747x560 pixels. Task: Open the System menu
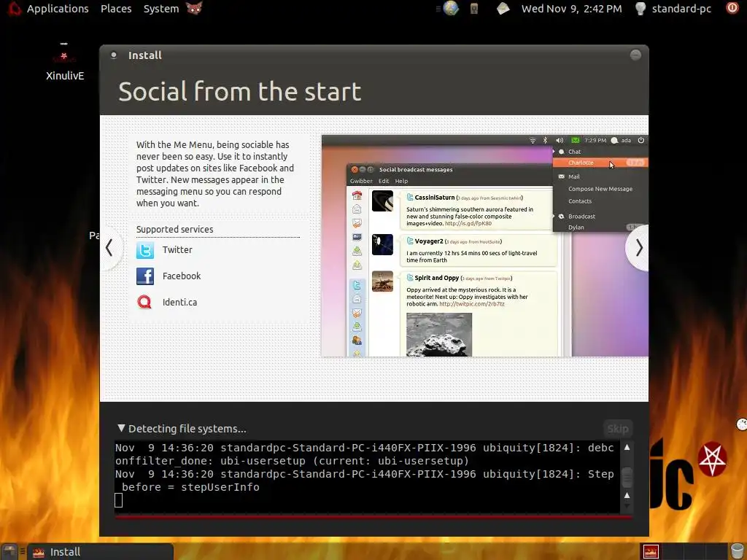tap(161, 9)
